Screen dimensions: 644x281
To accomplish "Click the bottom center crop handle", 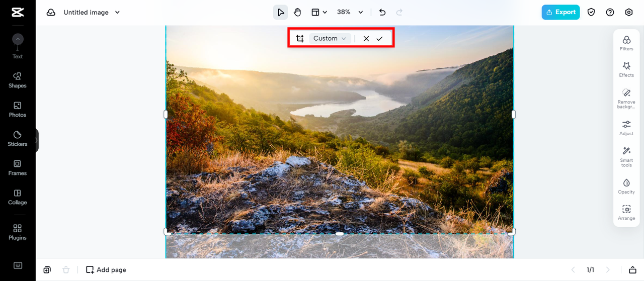I will [340, 234].
